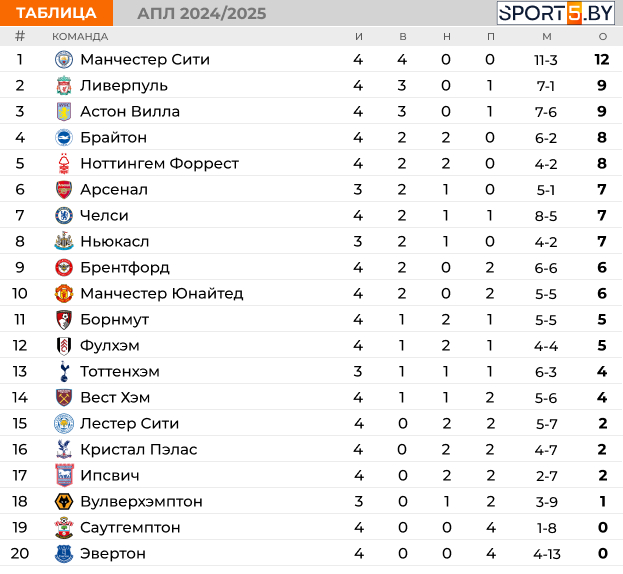This screenshot has width=623, height=574.
Task: Switch to the АПЛ 2024/2025 tab
Action: click(x=201, y=14)
